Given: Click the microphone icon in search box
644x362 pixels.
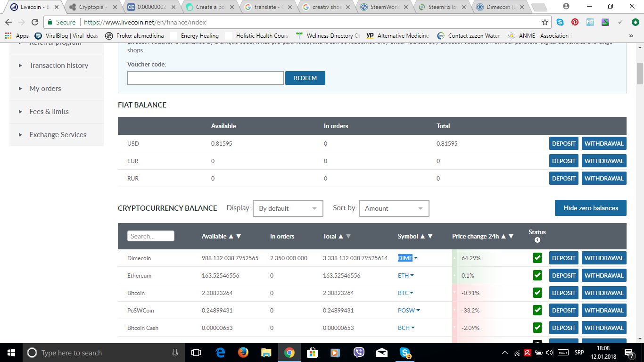Looking at the screenshot, I should click(175, 353).
